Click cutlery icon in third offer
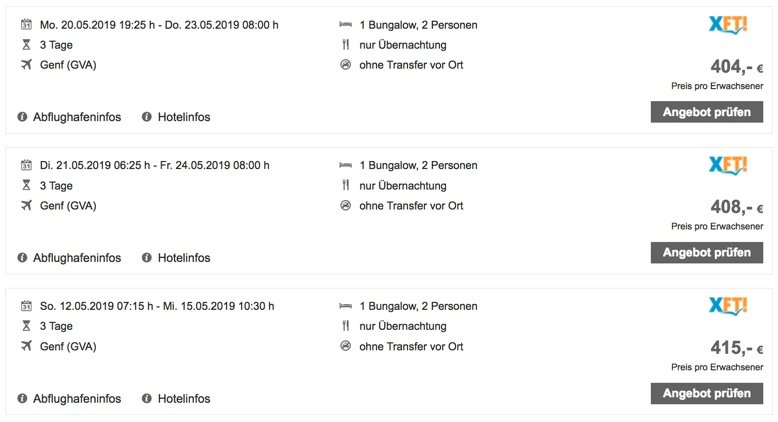 click(x=346, y=326)
